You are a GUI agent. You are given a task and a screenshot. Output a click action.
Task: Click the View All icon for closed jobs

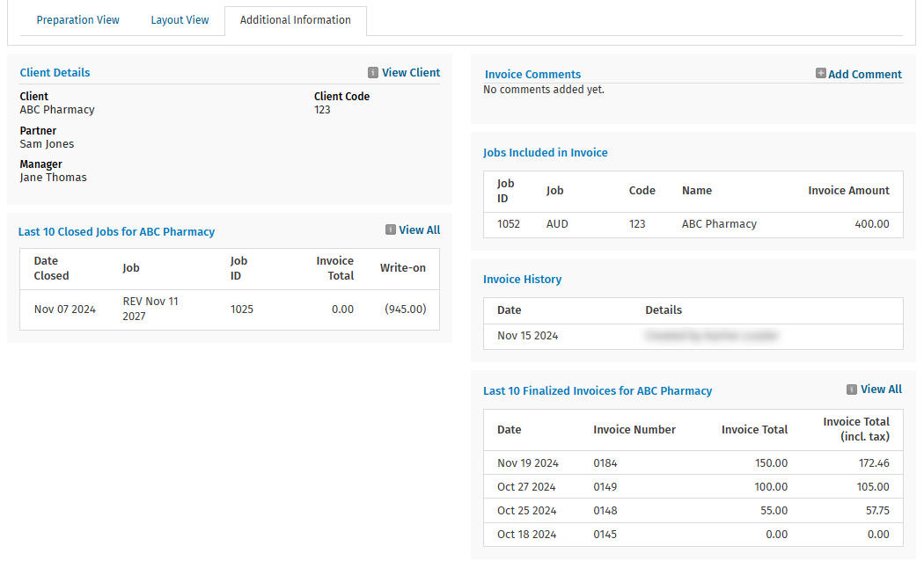(390, 229)
